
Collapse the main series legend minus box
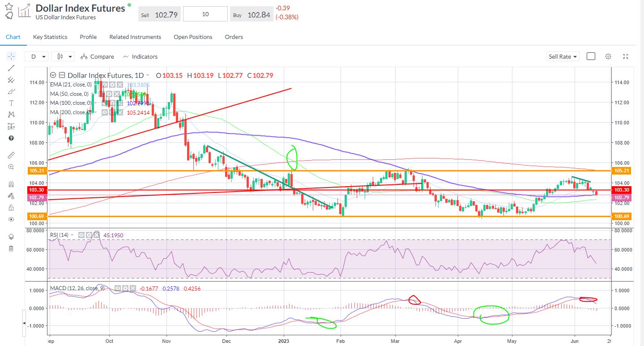point(62,75)
